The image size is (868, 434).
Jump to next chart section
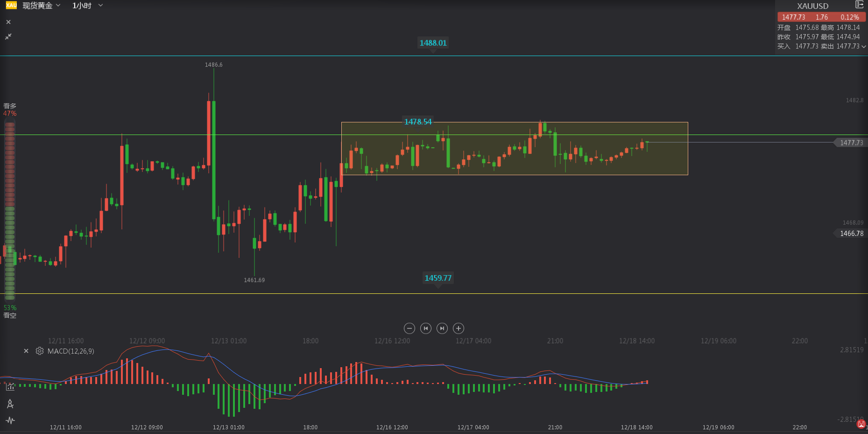[x=442, y=328]
